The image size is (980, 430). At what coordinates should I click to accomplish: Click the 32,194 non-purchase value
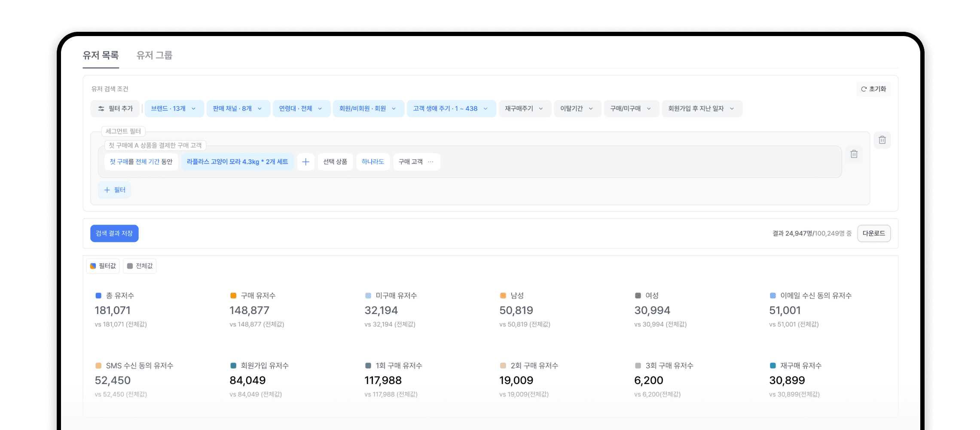click(x=381, y=310)
